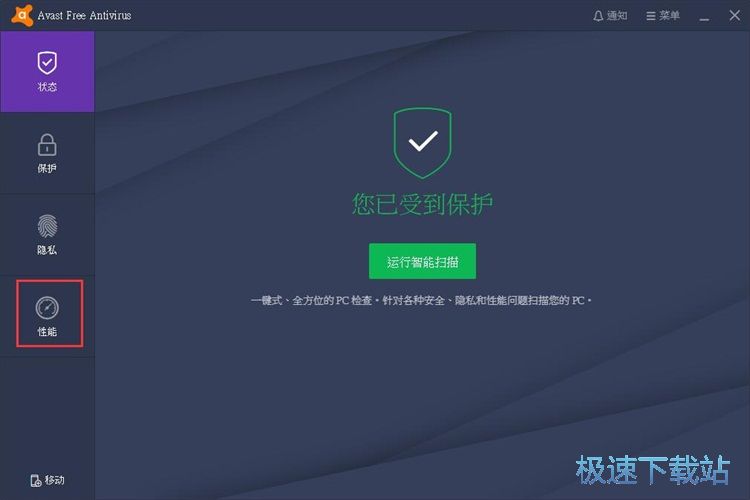Click the 菜单 menu label

669,16
